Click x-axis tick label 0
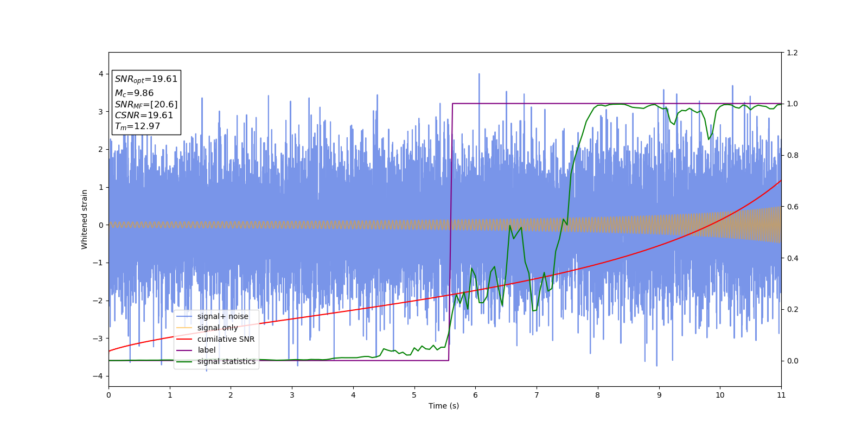The height and width of the screenshot is (434, 868). pos(108,395)
